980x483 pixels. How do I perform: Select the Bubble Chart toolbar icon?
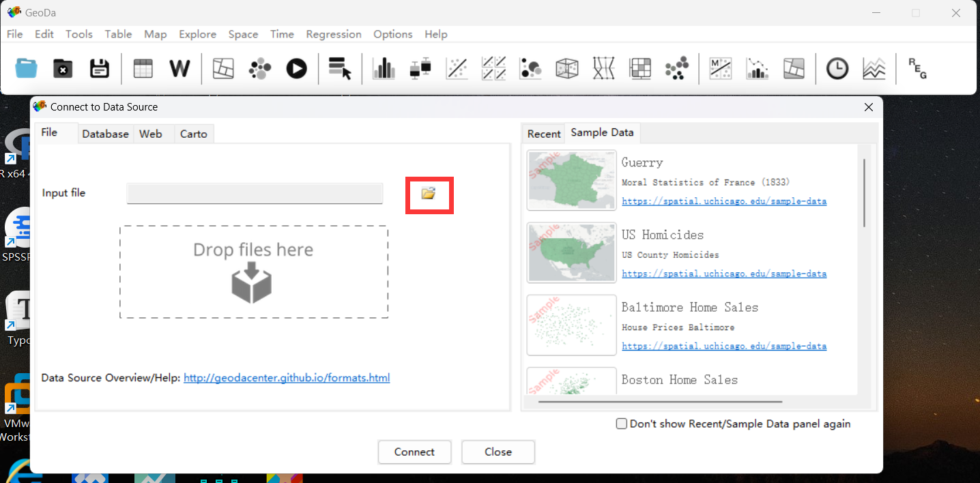tap(530, 68)
